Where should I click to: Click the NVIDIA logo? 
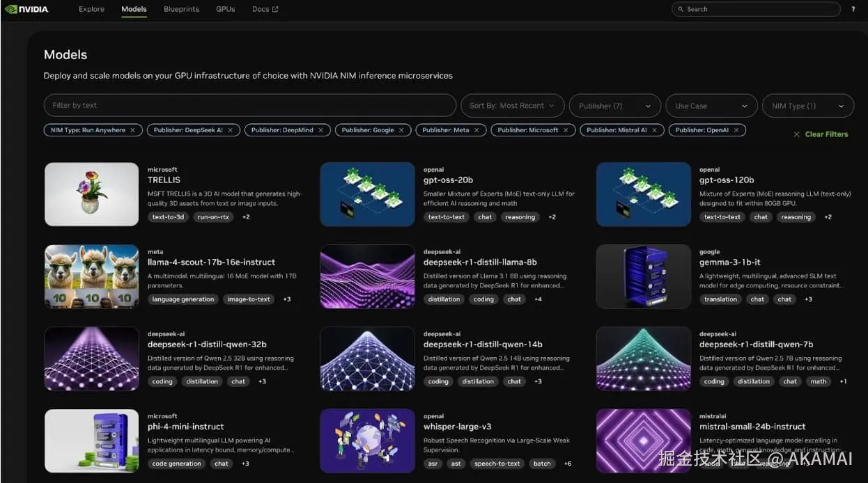coord(26,9)
